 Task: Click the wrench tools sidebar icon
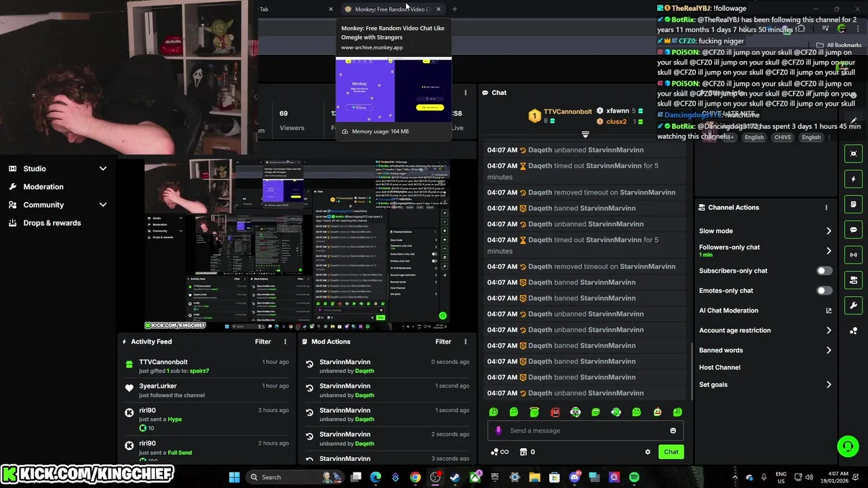click(854, 306)
